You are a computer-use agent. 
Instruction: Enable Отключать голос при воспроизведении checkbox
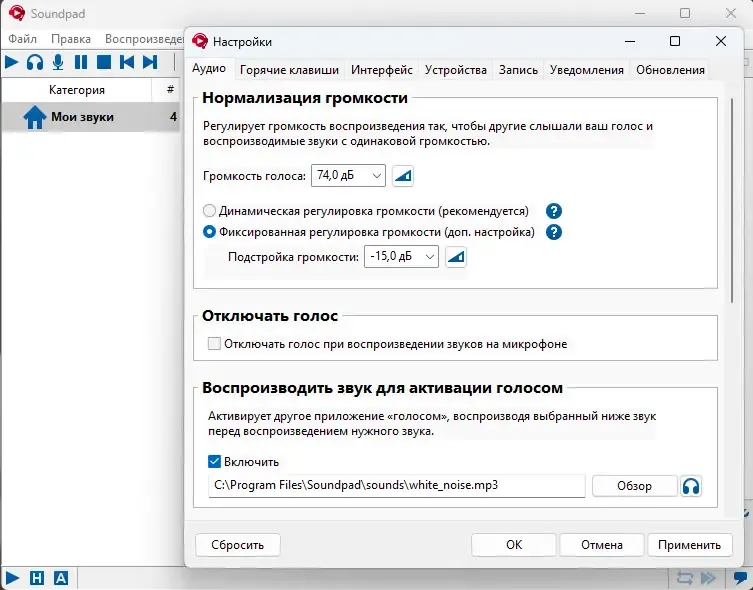click(x=213, y=344)
